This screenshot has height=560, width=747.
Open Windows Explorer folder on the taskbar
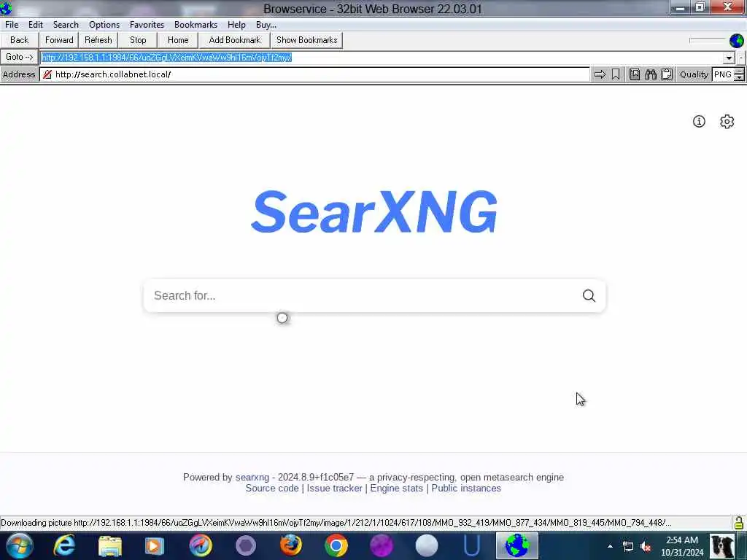coord(109,545)
